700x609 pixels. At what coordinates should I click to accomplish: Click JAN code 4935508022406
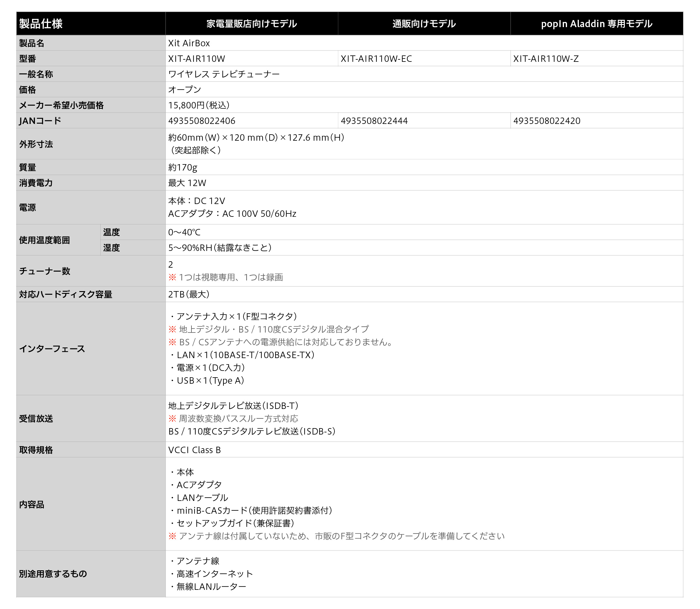click(202, 121)
